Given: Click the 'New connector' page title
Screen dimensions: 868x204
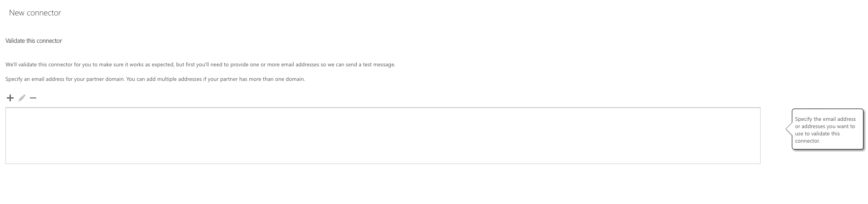Looking at the screenshot, I should pos(35,13).
